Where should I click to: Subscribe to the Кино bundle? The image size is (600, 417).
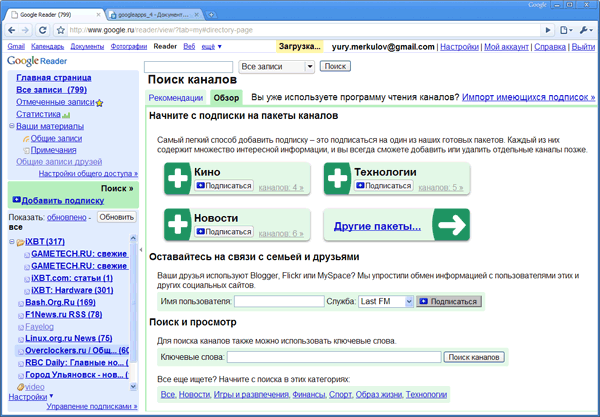point(224,186)
